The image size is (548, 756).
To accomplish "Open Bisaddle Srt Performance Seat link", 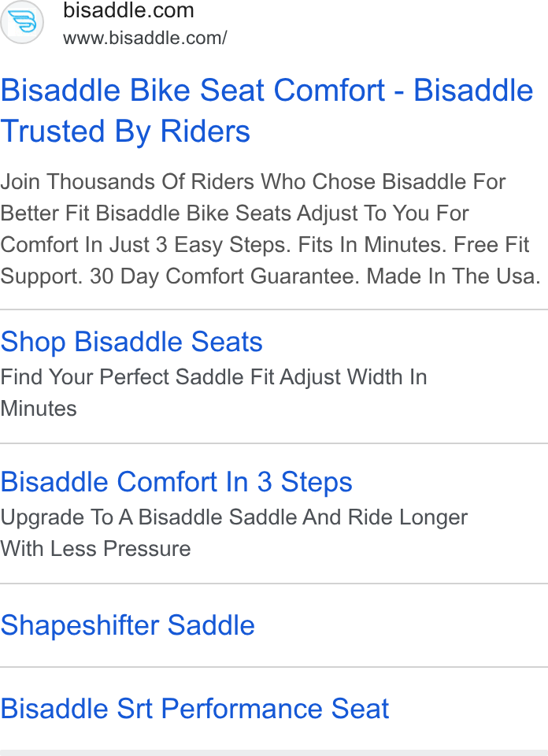I will pos(194,709).
